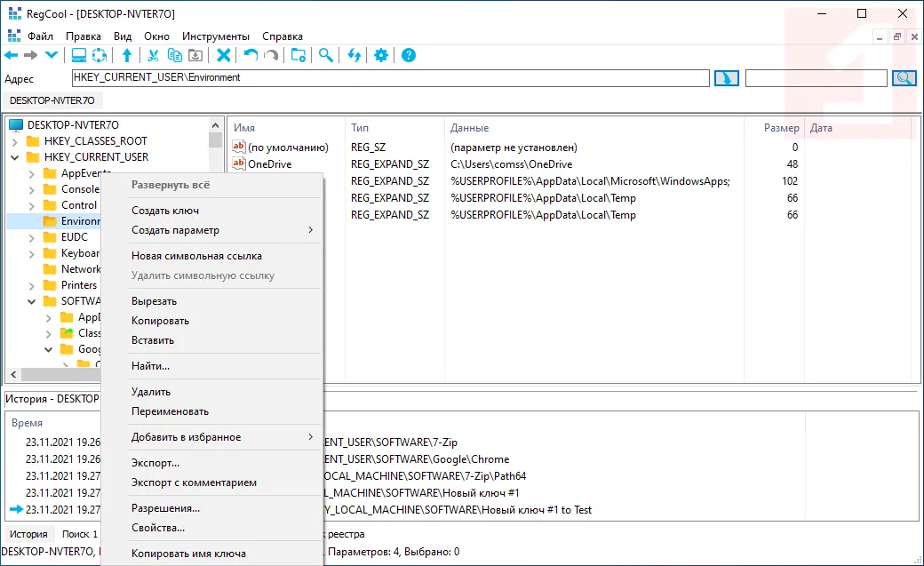Click the address field with HKEY_CURRENT_USER\Environment
The width and height of the screenshot is (924, 566).
(x=391, y=78)
